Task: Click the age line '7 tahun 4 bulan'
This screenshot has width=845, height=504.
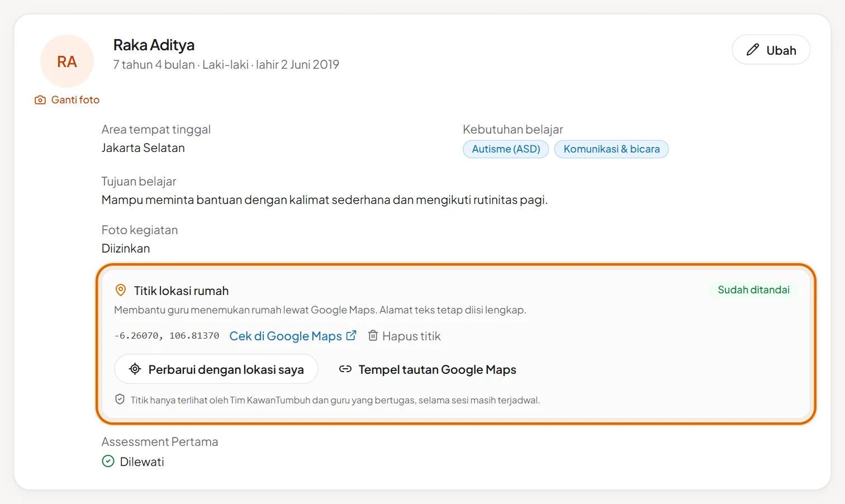Action: pos(154,65)
